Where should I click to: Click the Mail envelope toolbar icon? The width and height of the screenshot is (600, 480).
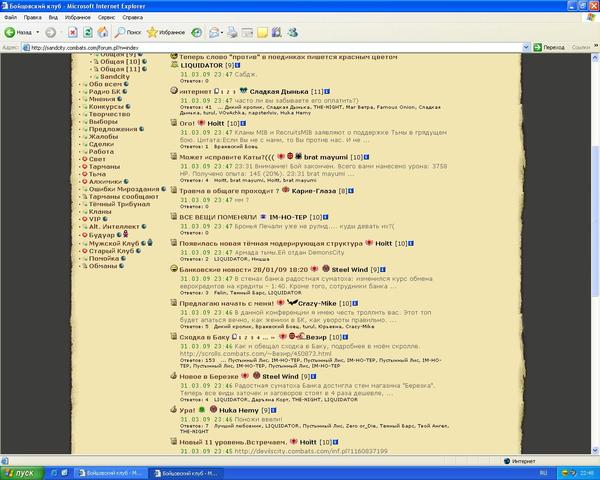coord(214,33)
